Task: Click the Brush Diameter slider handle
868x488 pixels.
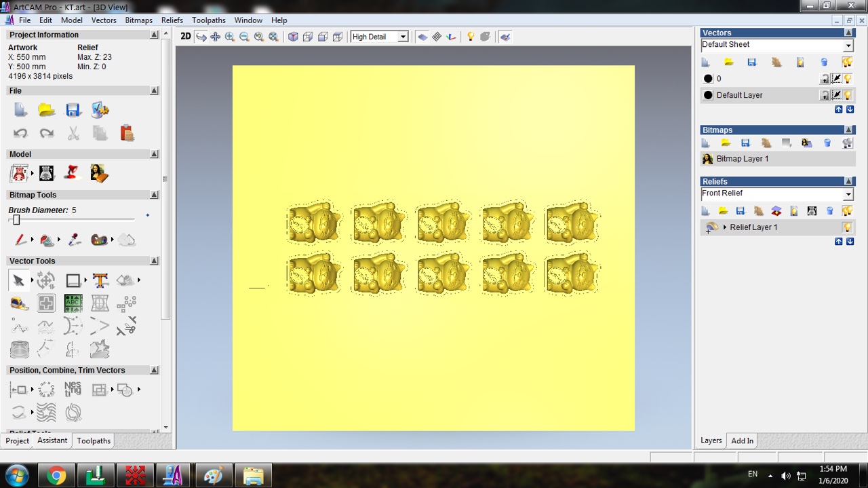Action: [16, 220]
